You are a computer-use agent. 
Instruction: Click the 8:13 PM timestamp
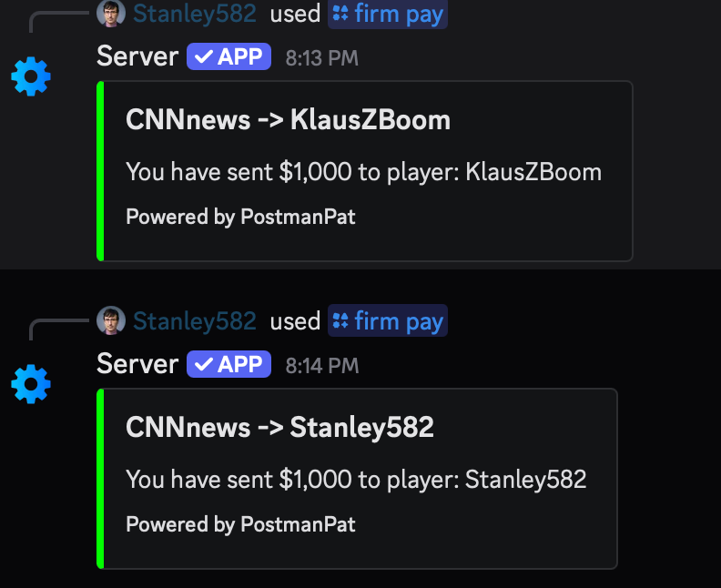tap(321, 58)
